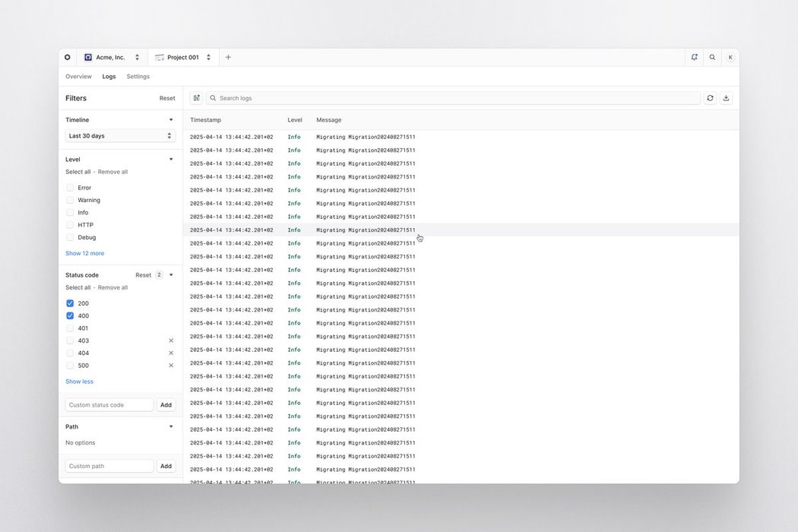Click Show 12 more levels
Image resolution: width=798 pixels, height=532 pixels.
pyautogui.click(x=84, y=254)
